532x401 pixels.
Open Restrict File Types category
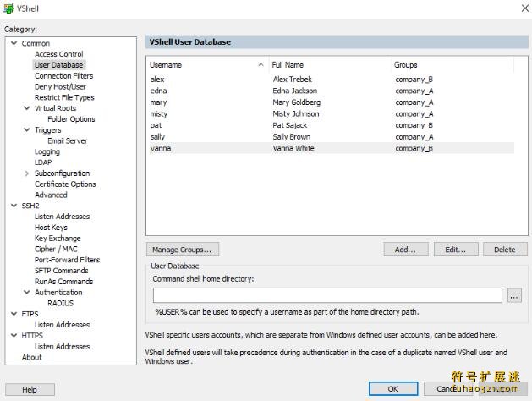click(x=64, y=97)
